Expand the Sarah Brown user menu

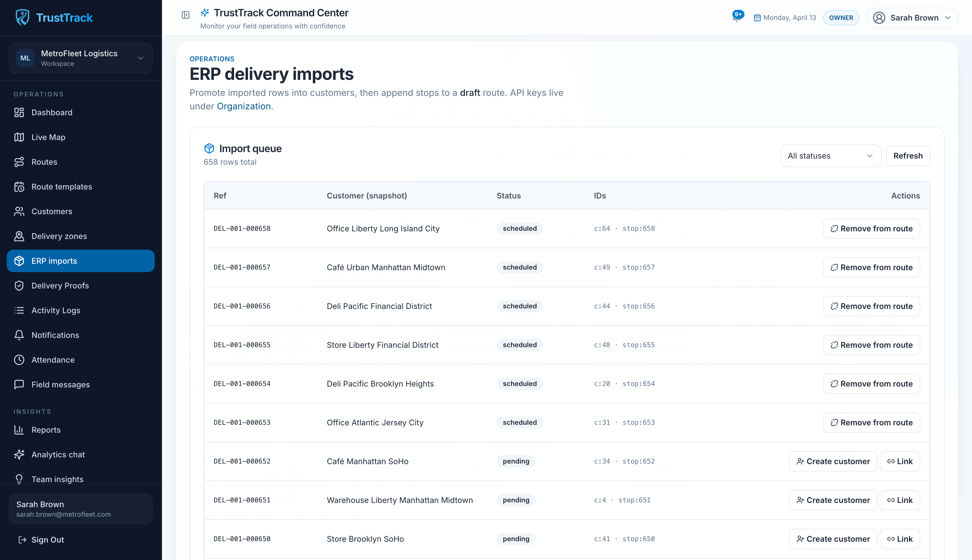912,18
